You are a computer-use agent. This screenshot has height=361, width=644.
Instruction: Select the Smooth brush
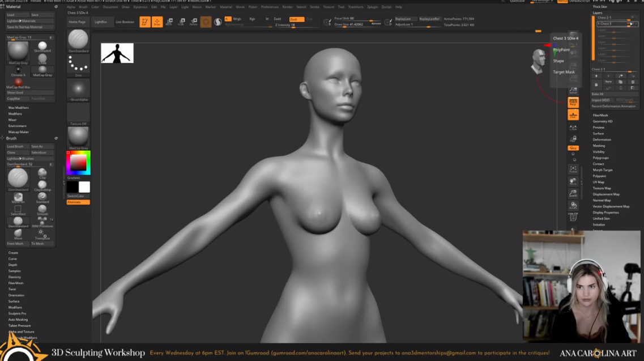42,210
